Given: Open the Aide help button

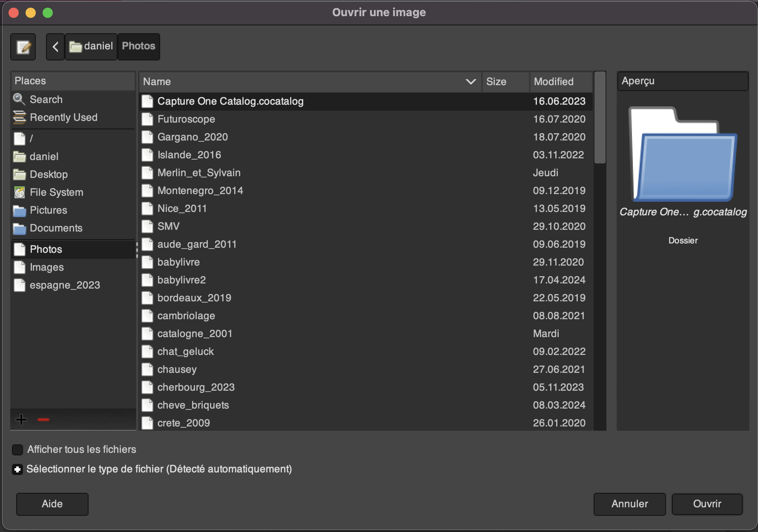Looking at the screenshot, I should pyautogui.click(x=52, y=504).
